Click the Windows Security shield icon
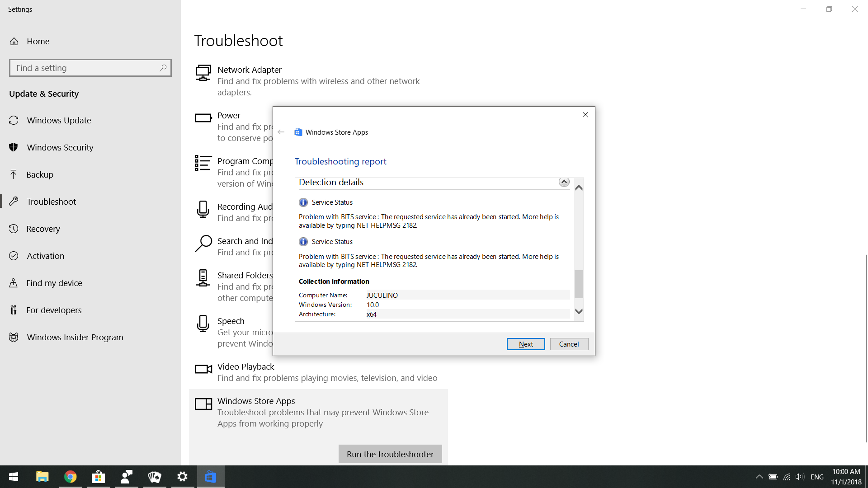Image resolution: width=868 pixels, height=488 pixels. (14, 147)
